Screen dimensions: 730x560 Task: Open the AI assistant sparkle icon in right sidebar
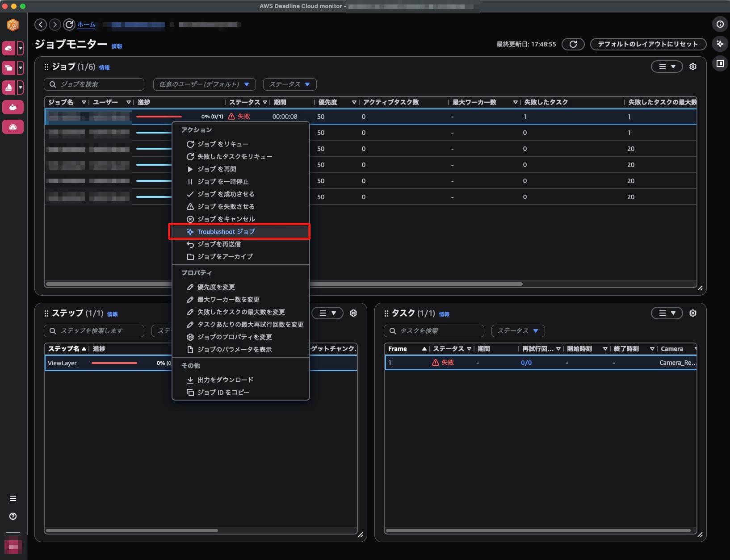(720, 44)
